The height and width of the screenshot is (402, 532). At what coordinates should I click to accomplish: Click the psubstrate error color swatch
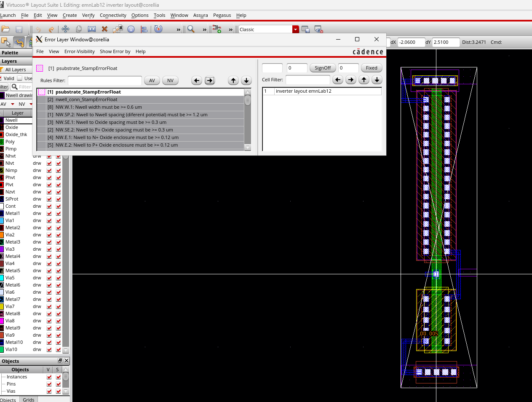coord(40,68)
